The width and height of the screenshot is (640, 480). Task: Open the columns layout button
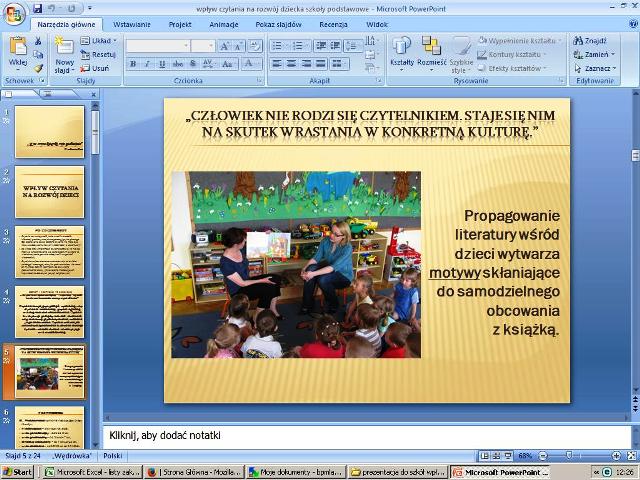(339, 64)
